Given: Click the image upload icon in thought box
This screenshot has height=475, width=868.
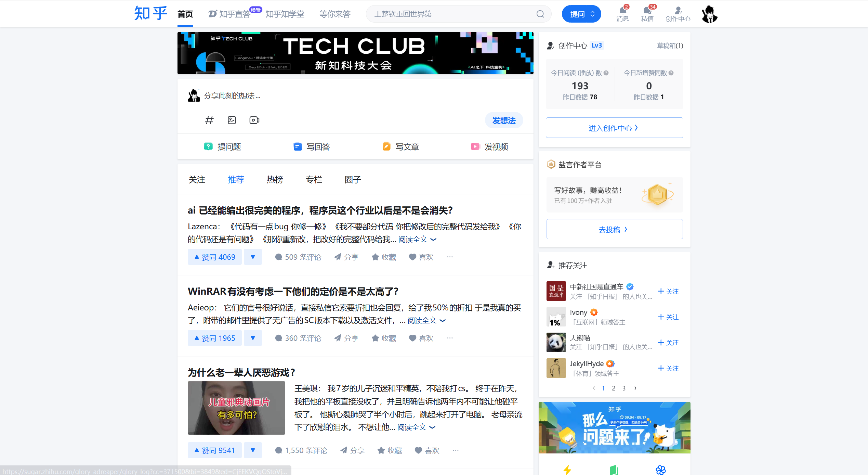Looking at the screenshot, I should point(232,120).
